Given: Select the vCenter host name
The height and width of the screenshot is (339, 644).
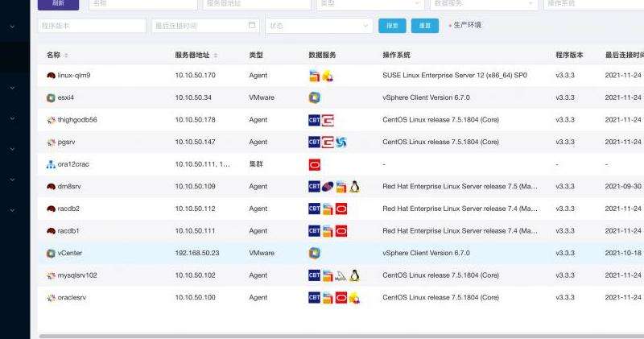Looking at the screenshot, I should coord(70,253).
